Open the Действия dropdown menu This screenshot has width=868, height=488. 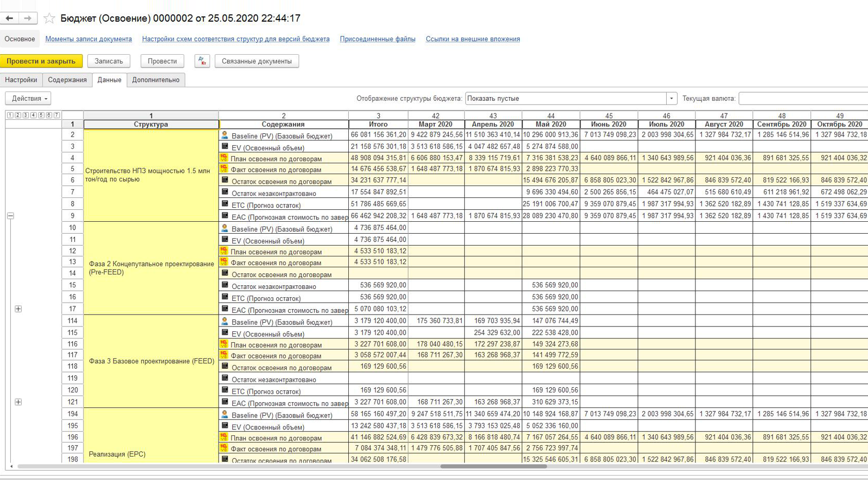[28, 99]
